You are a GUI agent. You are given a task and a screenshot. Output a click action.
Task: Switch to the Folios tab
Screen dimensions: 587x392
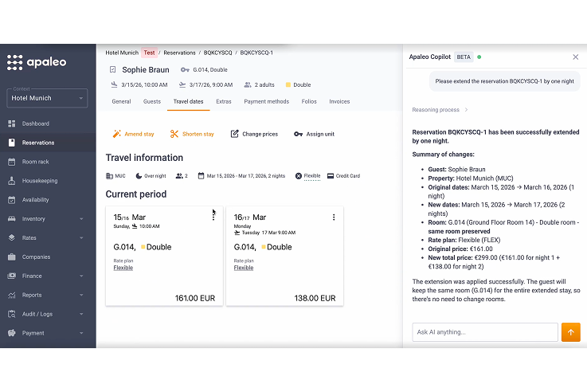click(309, 102)
